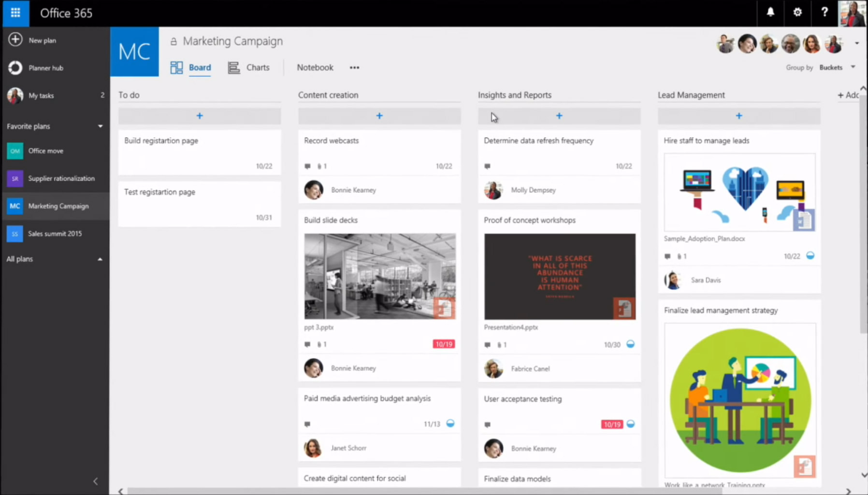
Task: Click the red 10/19 date on User acceptance testing
Action: pyautogui.click(x=612, y=424)
